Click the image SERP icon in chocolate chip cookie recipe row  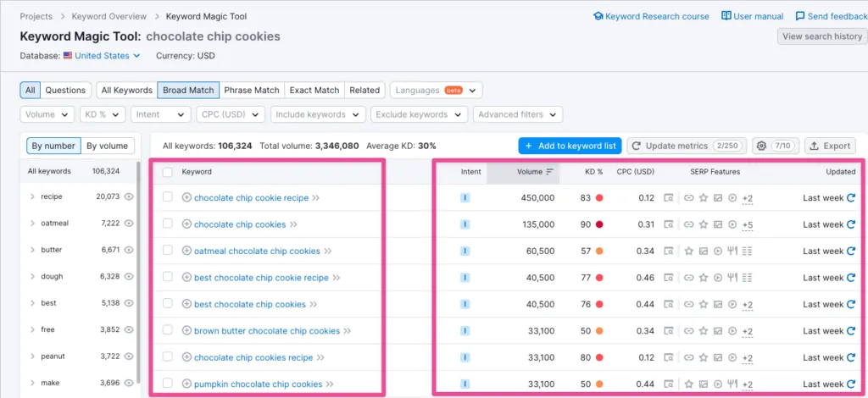pos(718,198)
